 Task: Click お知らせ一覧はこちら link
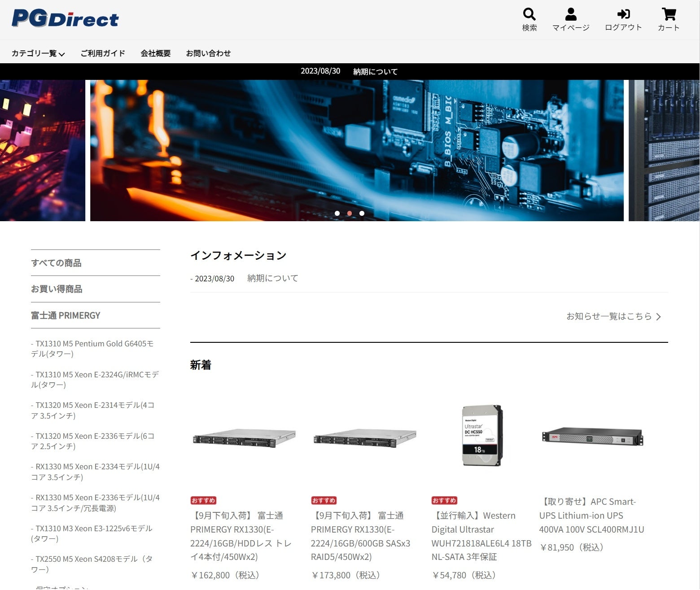tap(609, 316)
